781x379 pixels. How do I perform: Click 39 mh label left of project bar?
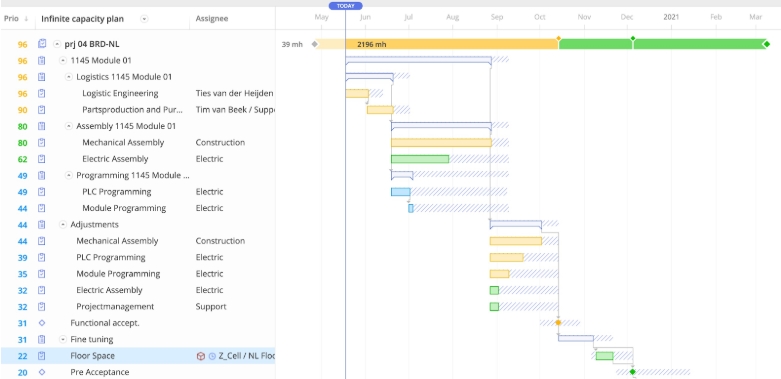292,44
